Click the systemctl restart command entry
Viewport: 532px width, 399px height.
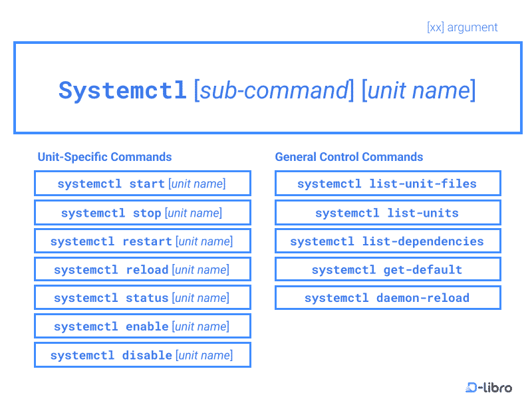pyautogui.click(x=142, y=241)
